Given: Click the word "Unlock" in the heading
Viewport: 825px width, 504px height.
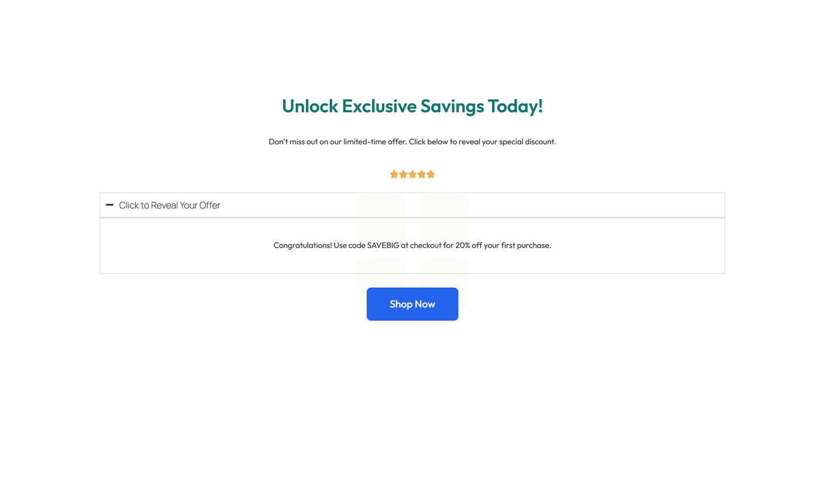Looking at the screenshot, I should [309, 106].
